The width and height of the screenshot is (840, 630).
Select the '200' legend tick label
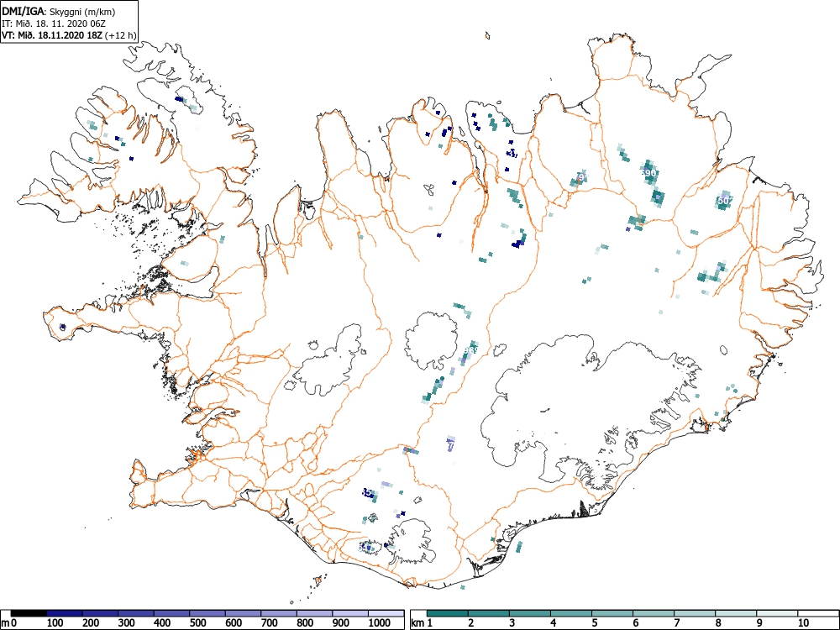pyautogui.click(x=91, y=623)
